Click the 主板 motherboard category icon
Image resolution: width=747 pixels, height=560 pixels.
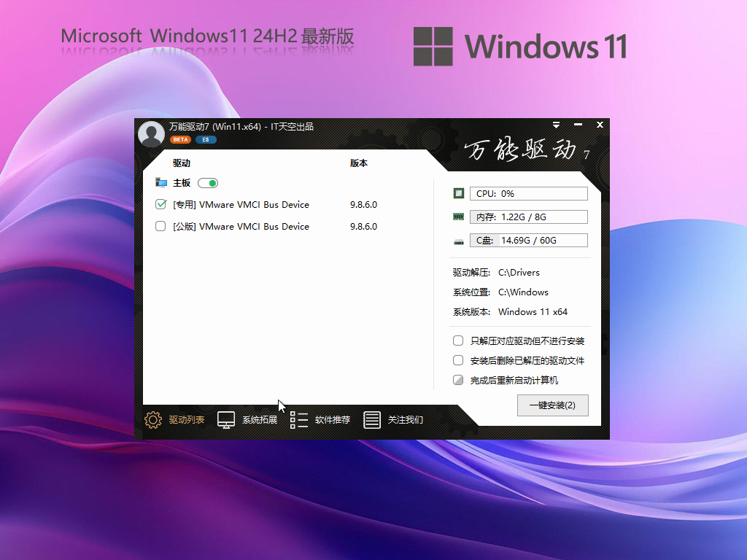tap(161, 183)
